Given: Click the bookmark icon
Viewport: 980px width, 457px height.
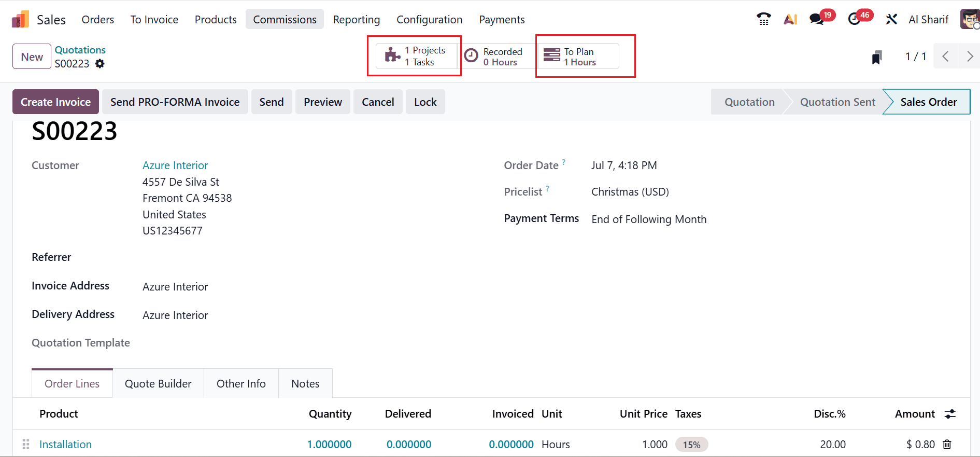Looking at the screenshot, I should tap(877, 57).
